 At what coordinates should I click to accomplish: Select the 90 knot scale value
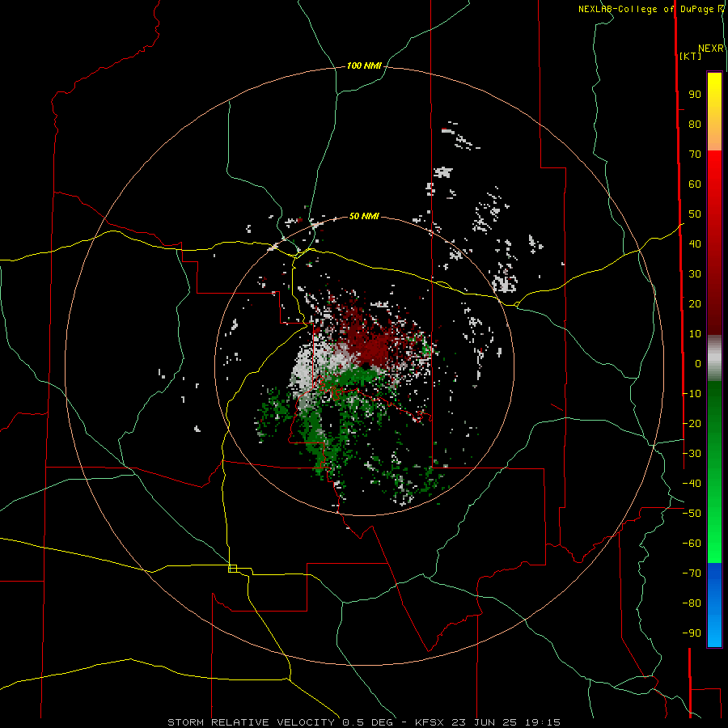(695, 95)
